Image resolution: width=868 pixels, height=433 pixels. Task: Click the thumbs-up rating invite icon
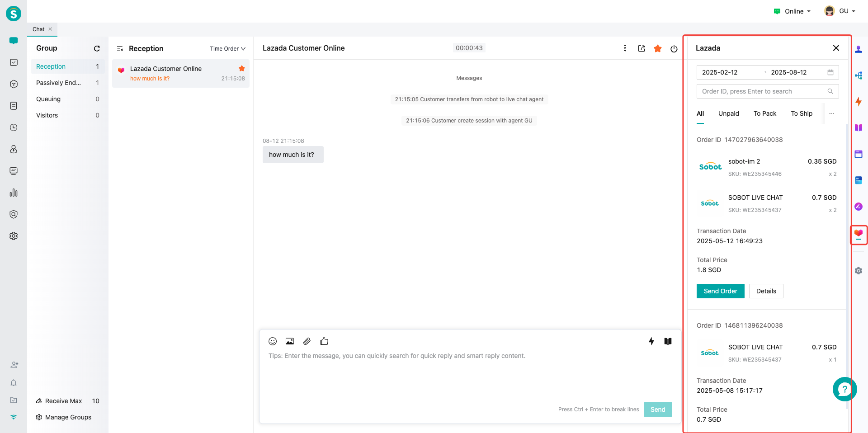324,341
